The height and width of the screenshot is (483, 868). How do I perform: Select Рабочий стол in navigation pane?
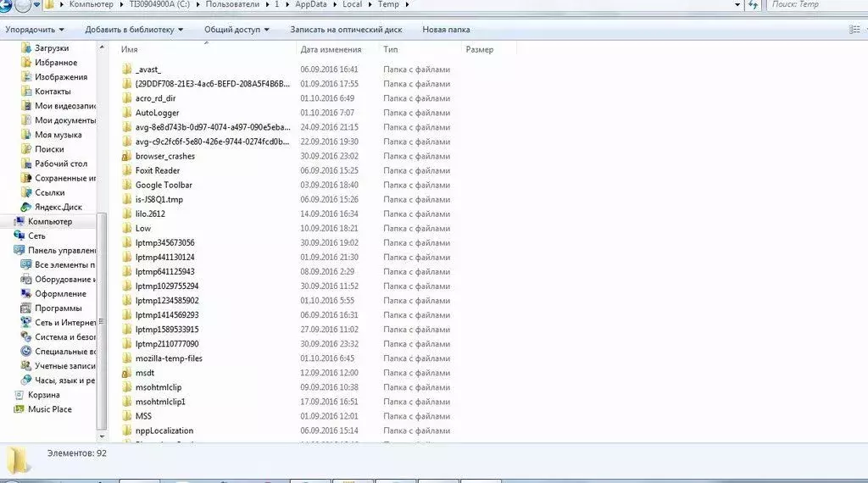[61, 164]
